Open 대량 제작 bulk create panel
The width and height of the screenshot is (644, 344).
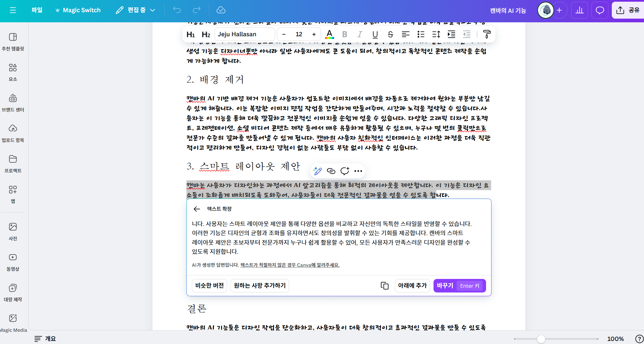pos(13,292)
